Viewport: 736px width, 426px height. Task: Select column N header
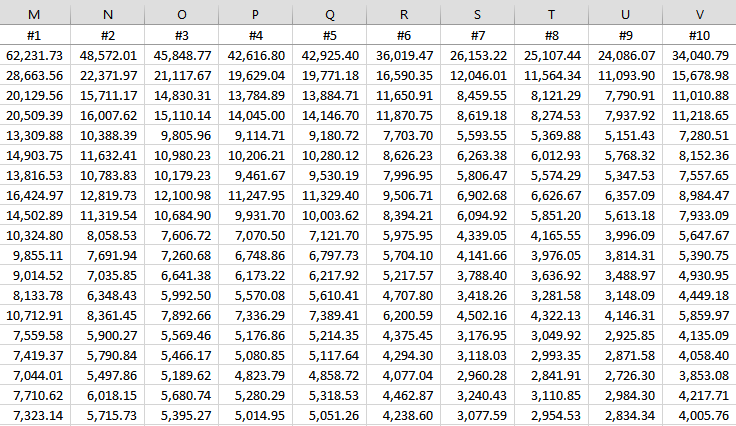[x=107, y=15]
